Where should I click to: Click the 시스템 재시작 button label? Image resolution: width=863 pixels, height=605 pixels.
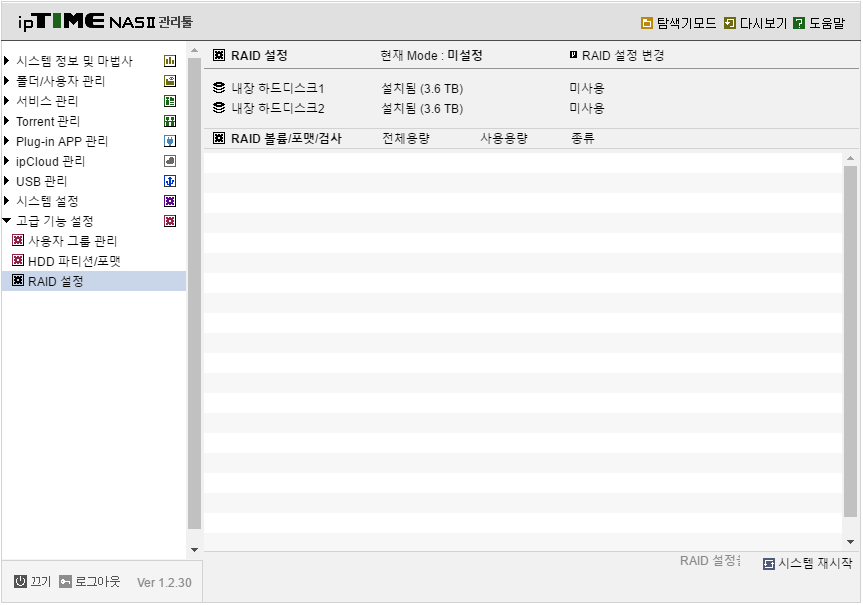coord(815,563)
